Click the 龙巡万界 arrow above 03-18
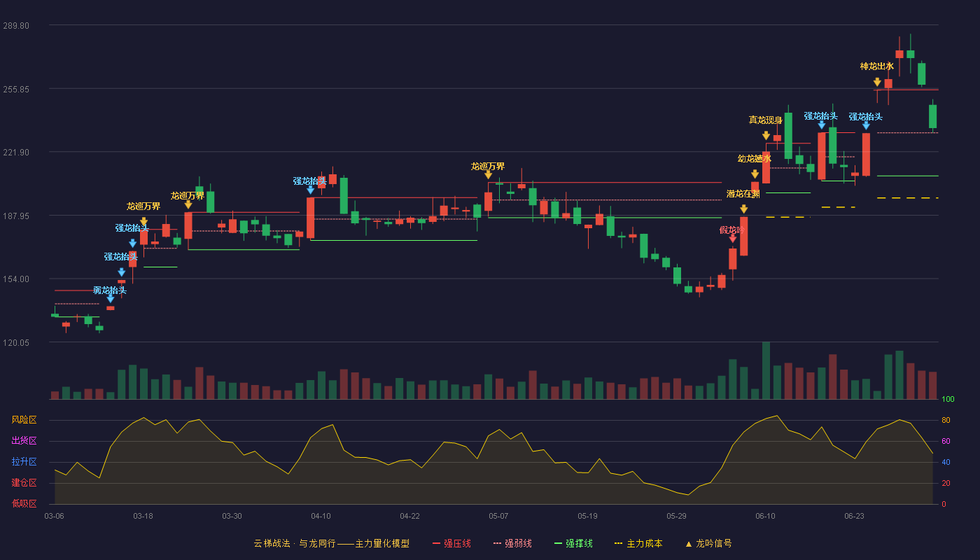The width and height of the screenshot is (980, 560). [143, 222]
